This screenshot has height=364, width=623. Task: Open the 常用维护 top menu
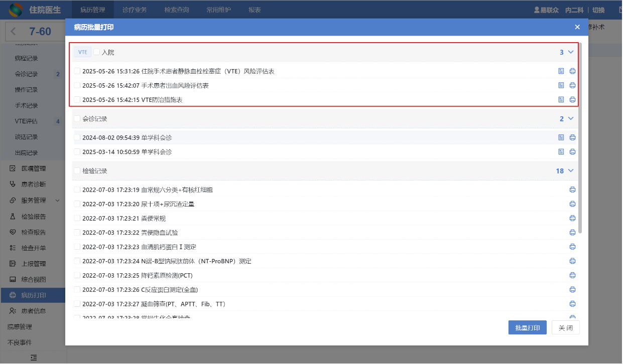point(219,10)
